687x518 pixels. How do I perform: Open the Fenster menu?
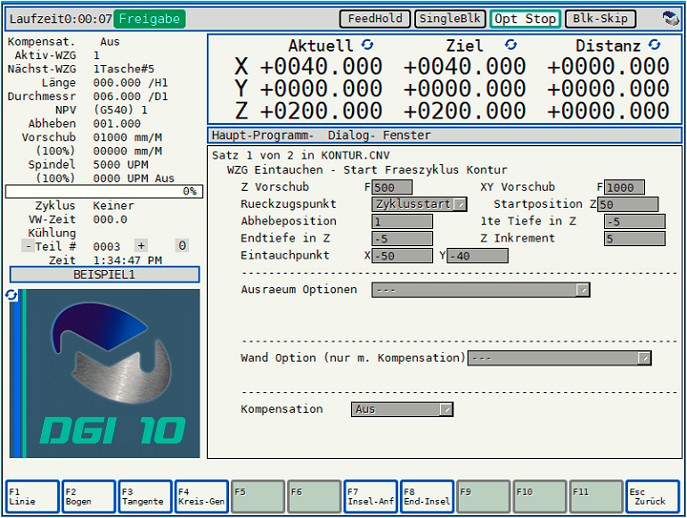pos(407,135)
